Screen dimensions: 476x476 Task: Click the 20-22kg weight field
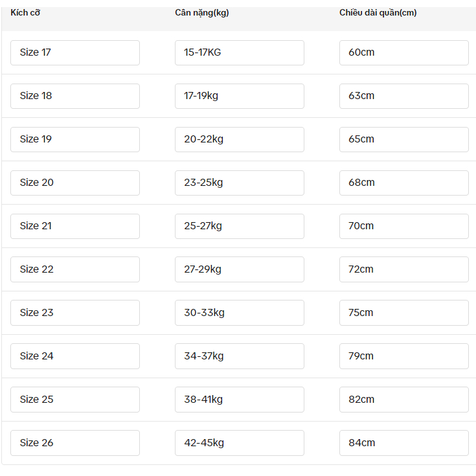coord(240,139)
